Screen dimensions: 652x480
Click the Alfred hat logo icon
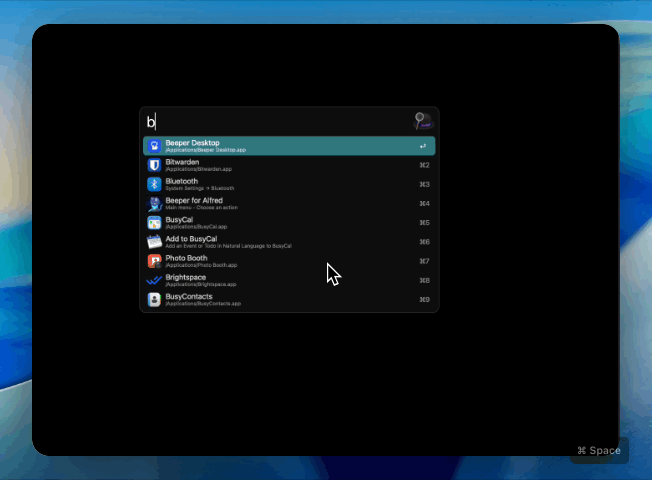[423, 121]
